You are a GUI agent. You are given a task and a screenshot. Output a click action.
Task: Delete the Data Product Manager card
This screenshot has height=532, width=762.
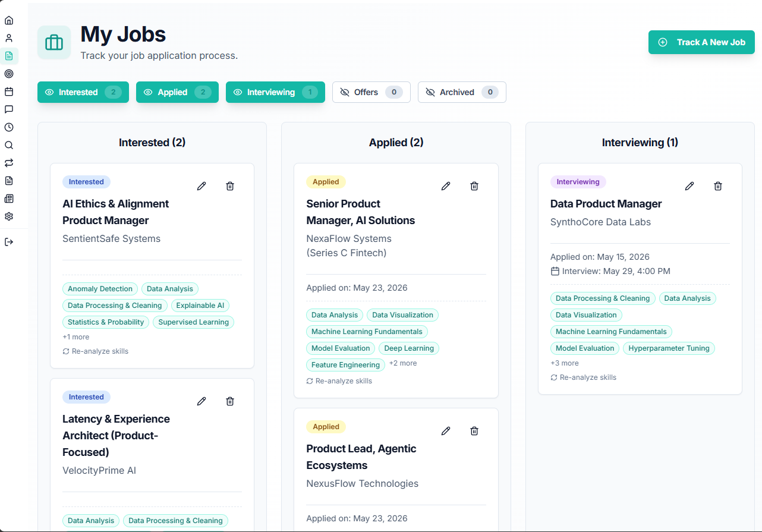coord(718,186)
